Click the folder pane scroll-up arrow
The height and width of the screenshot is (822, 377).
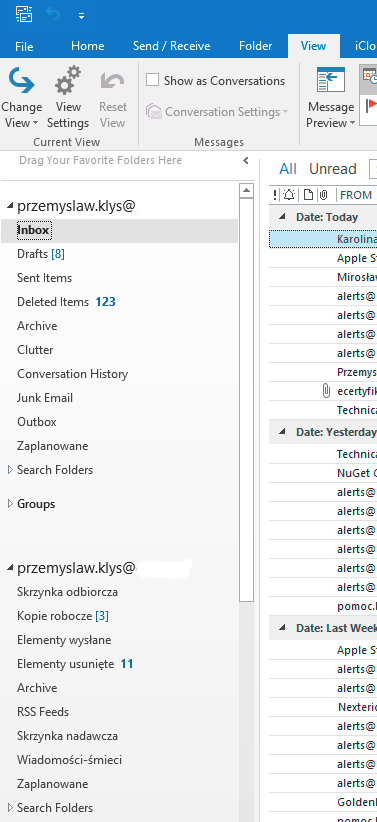(x=246, y=191)
